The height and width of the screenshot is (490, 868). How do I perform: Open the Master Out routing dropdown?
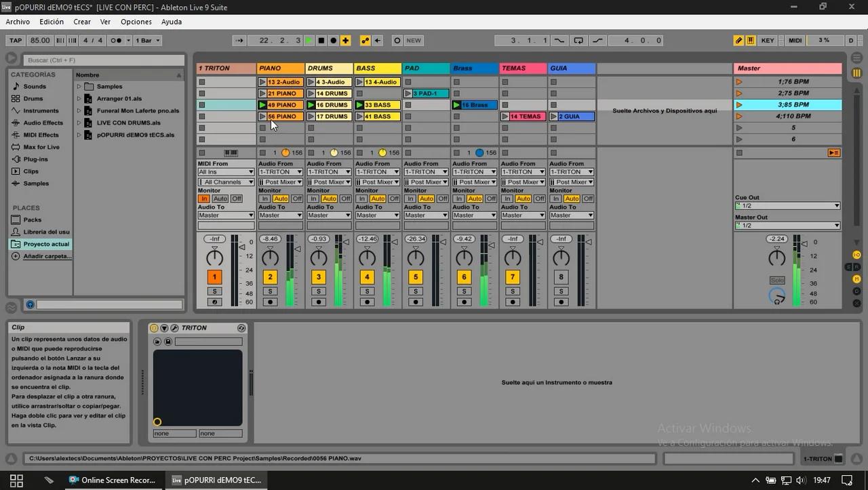click(x=787, y=224)
